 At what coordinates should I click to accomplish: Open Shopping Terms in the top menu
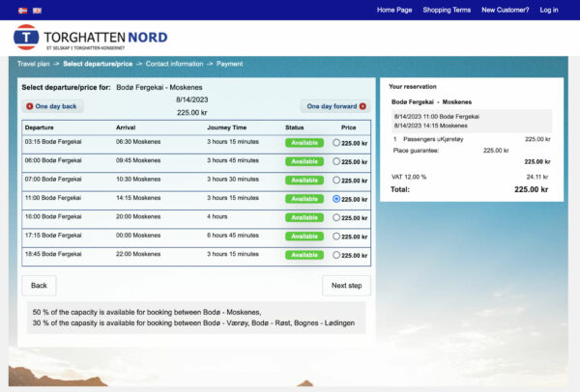pyautogui.click(x=447, y=10)
